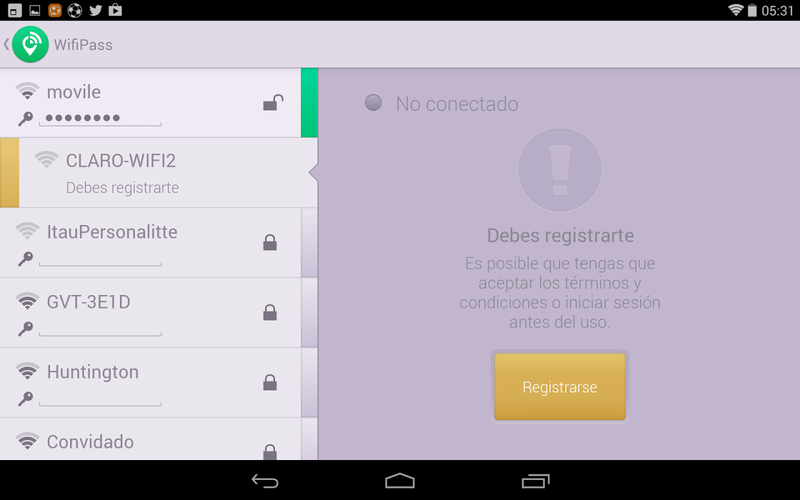Tap the key icon under GVT-3E1D

click(26, 329)
